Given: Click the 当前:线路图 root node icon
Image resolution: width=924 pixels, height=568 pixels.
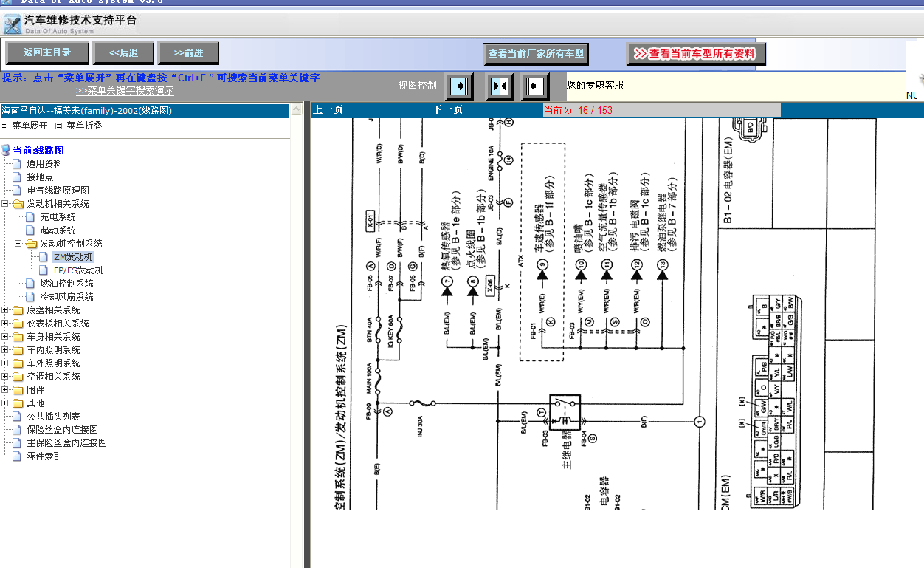Looking at the screenshot, I should [6, 150].
